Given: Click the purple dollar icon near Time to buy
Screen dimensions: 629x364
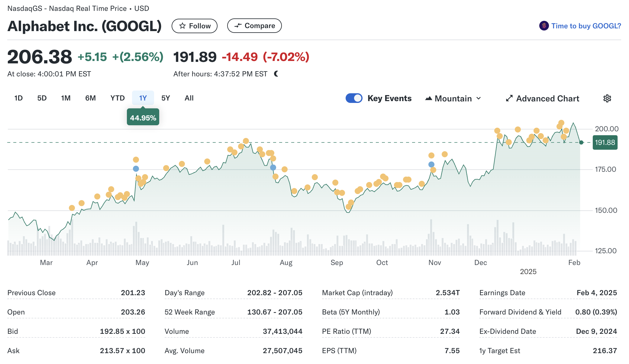Looking at the screenshot, I should coord(544,26).
